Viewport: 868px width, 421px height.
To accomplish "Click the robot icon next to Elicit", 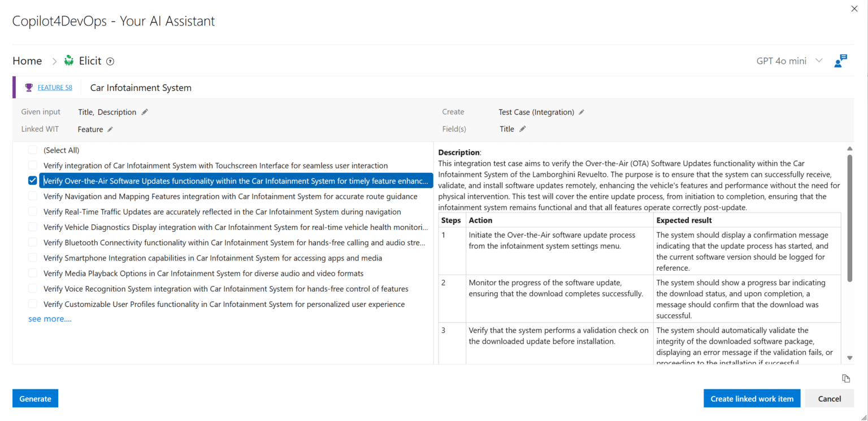I will coord(69,60).
